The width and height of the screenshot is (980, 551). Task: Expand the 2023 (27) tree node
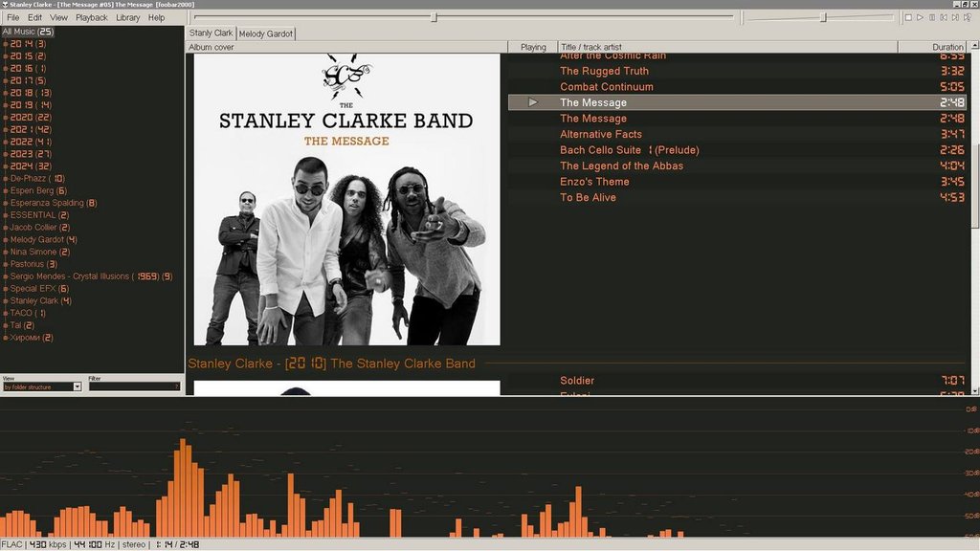click(6, 154)
